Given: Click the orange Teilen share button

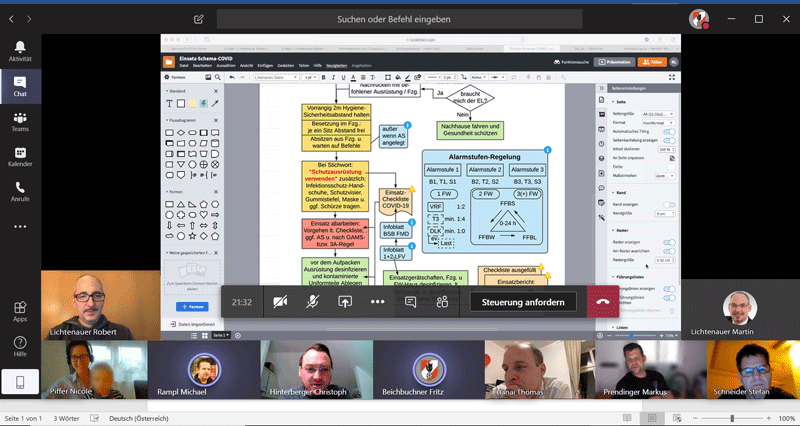Looking at the screenshot, I should coord(652,62).
